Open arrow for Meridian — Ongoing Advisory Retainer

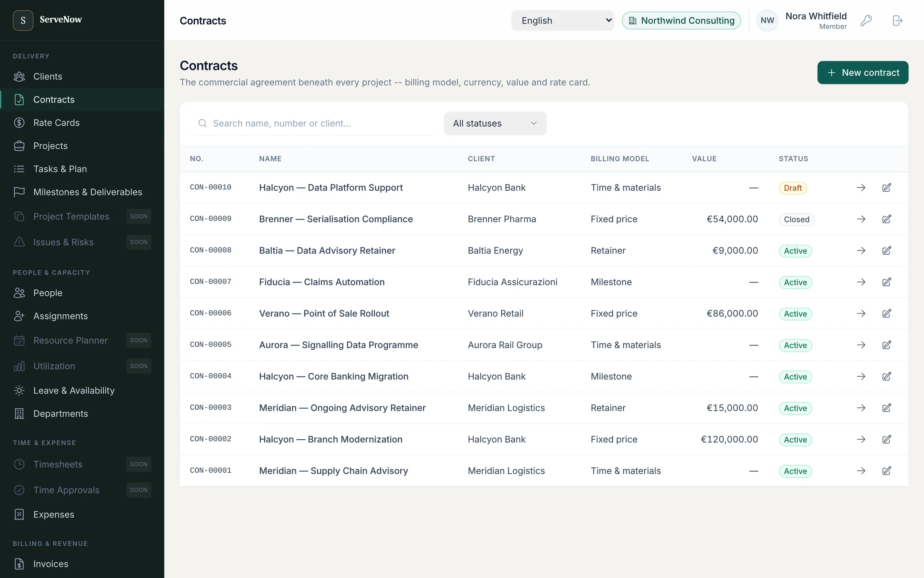pos(861,408)
